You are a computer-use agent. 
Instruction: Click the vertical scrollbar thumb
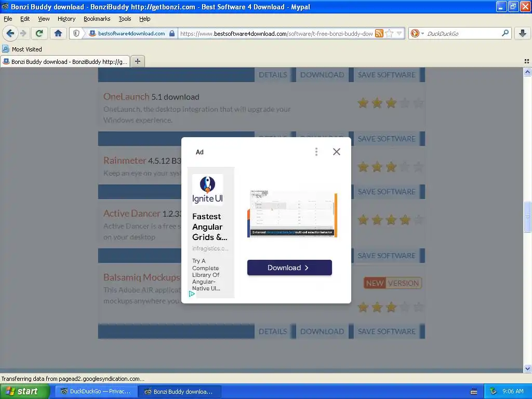tap(527, 217)
